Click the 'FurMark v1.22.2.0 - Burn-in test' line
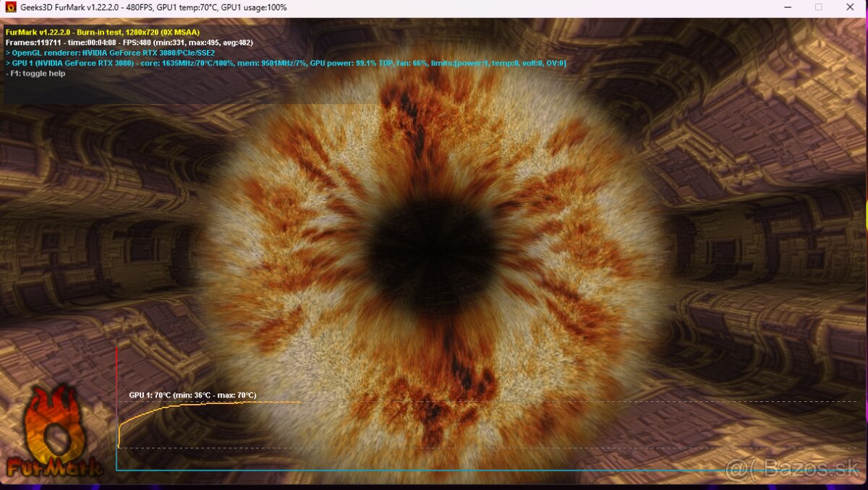Viewport: 868px width, 490px height. tap(102, 33)
